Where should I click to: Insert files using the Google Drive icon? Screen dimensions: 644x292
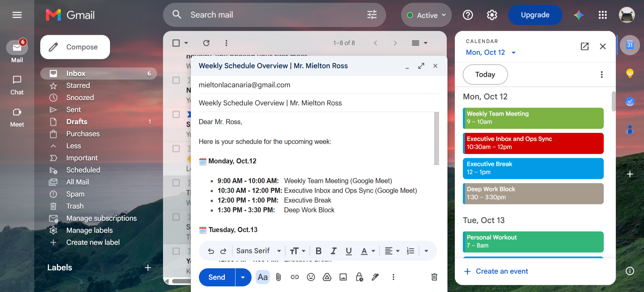click(x=327, y=277)
